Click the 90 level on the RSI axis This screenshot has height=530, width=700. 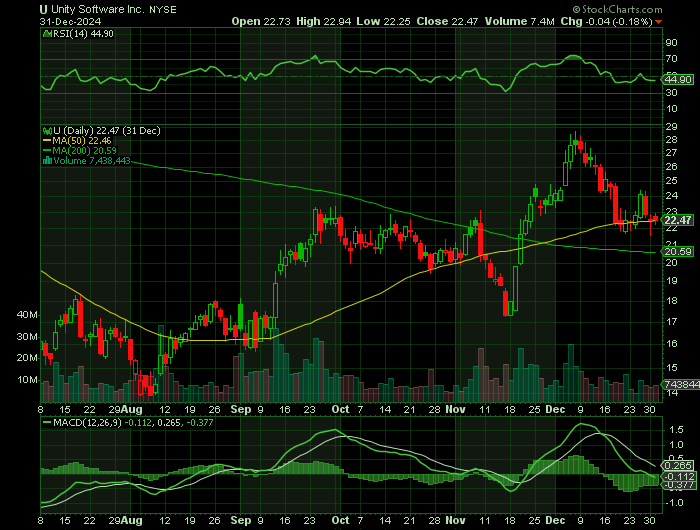671,43
